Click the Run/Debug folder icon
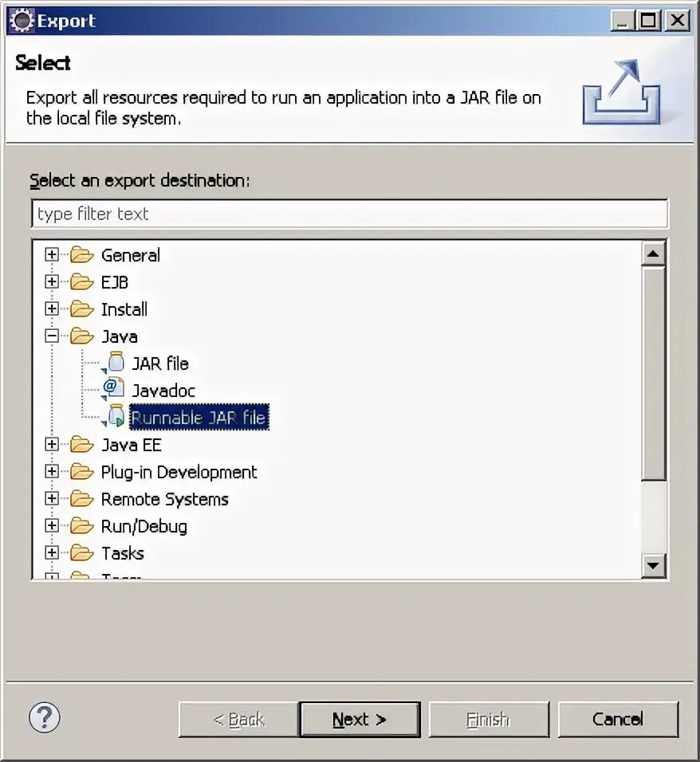Viewport: 700px width, 762px height. (81, 526)
